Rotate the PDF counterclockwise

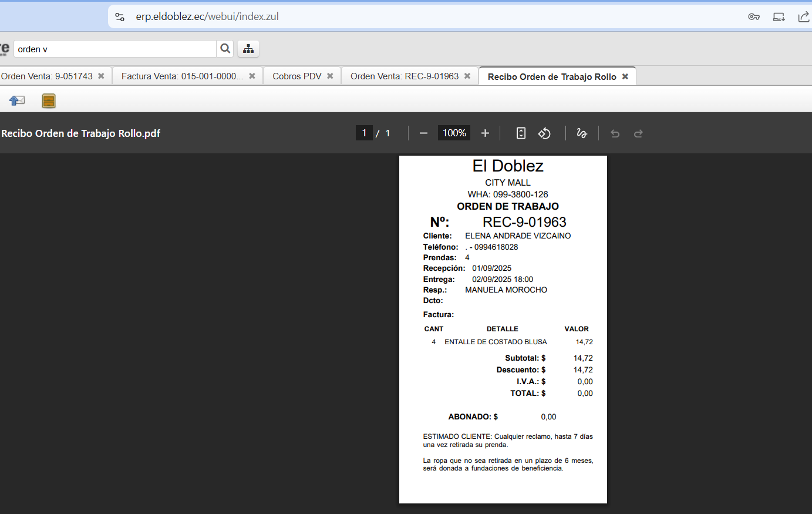tap(544, 133)
